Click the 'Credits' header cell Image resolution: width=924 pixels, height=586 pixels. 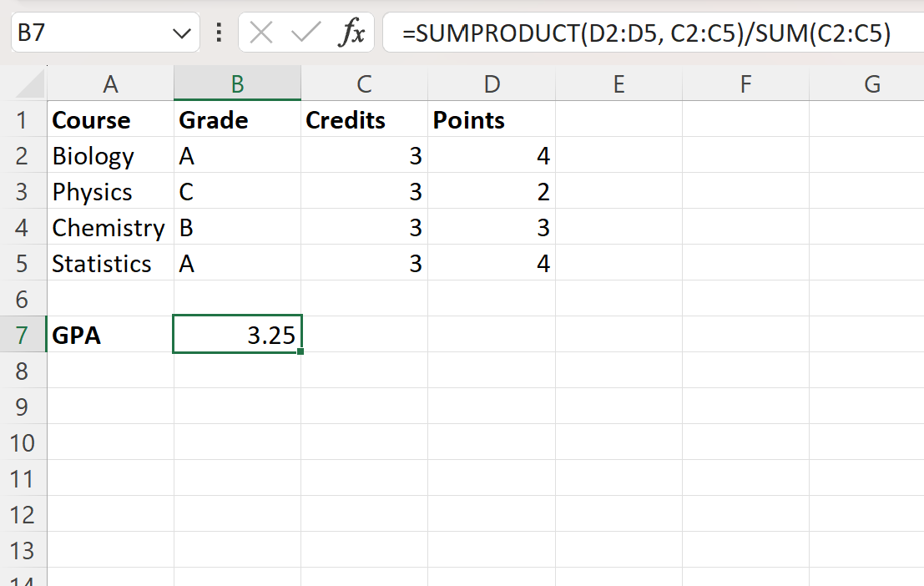coord(364,119)
